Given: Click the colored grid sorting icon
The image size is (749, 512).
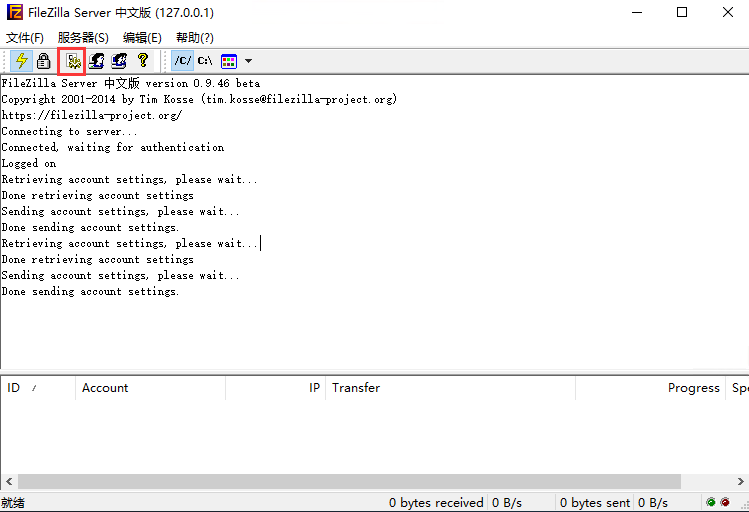Looking at the screenshot, I should pos(229,61).
